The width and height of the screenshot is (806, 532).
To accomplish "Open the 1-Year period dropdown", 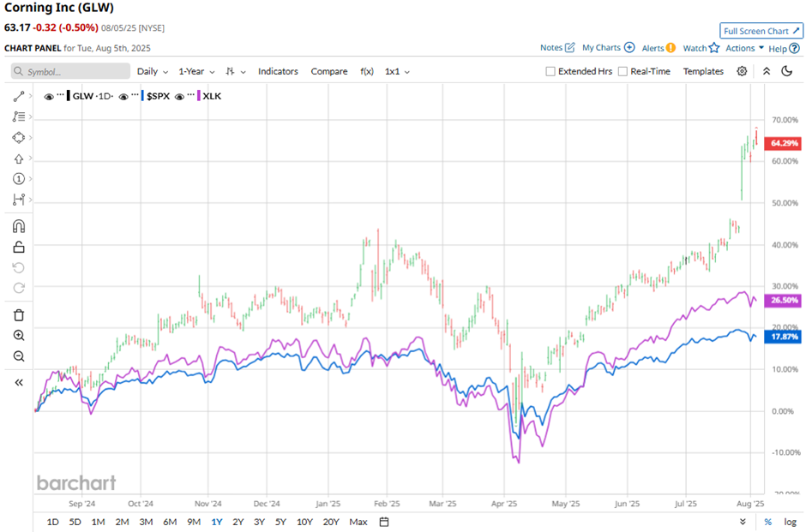I will 196,71.
